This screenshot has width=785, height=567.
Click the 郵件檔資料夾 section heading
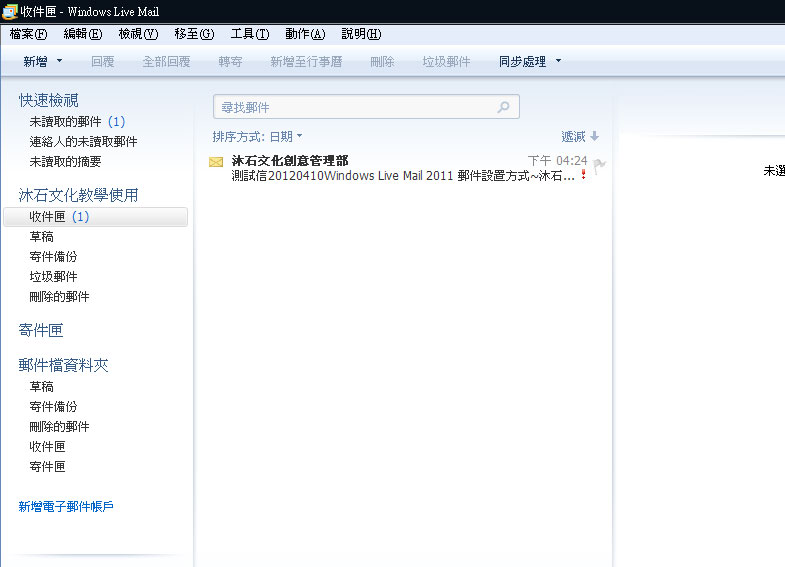click(63, 365)
